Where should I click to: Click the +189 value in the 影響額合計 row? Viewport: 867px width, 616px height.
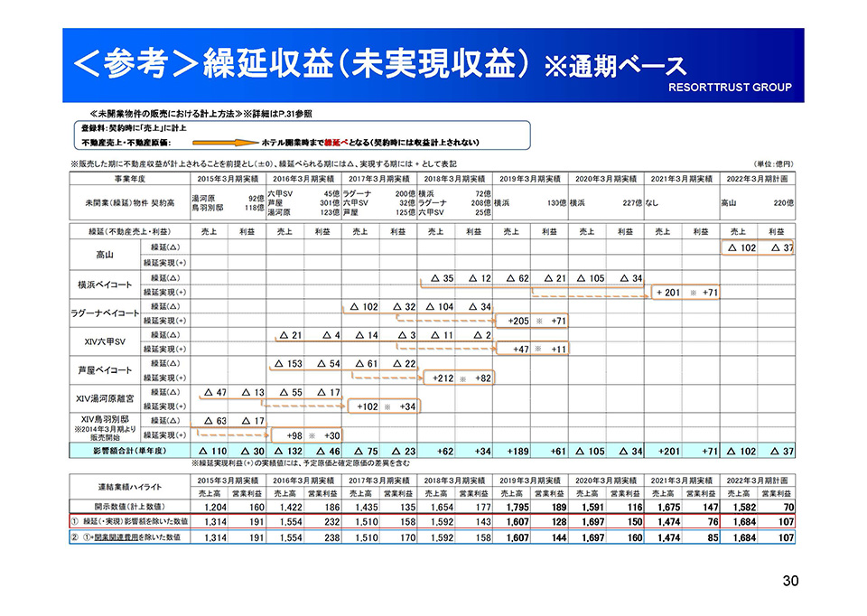pyautogui.click(x=518, y=452)
